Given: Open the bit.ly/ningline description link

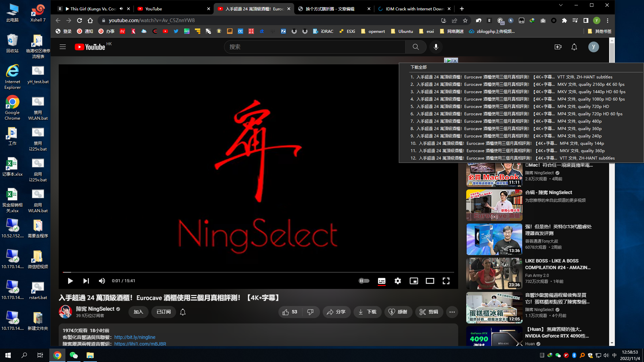Looking at the screenshot, I should point(135,337).
